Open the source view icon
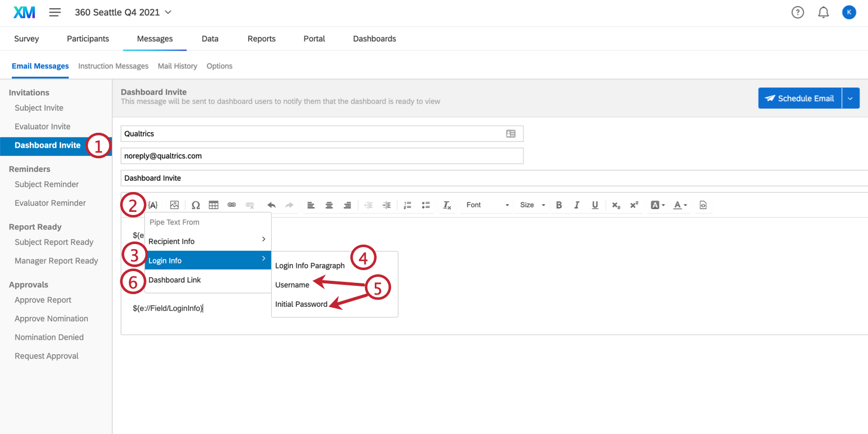868x434 pixels. [703, 205]
